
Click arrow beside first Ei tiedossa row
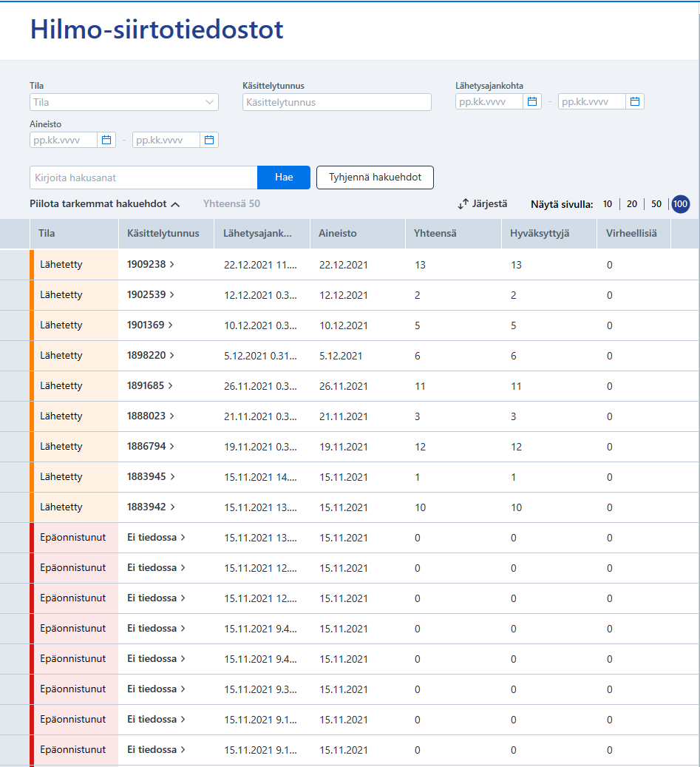click(x=183, y=537)
